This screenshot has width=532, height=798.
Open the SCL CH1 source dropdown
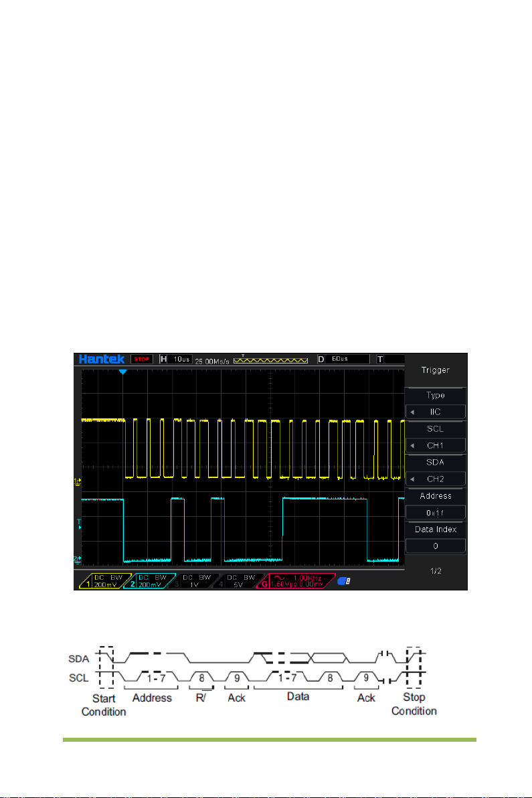tap(436, 445)
